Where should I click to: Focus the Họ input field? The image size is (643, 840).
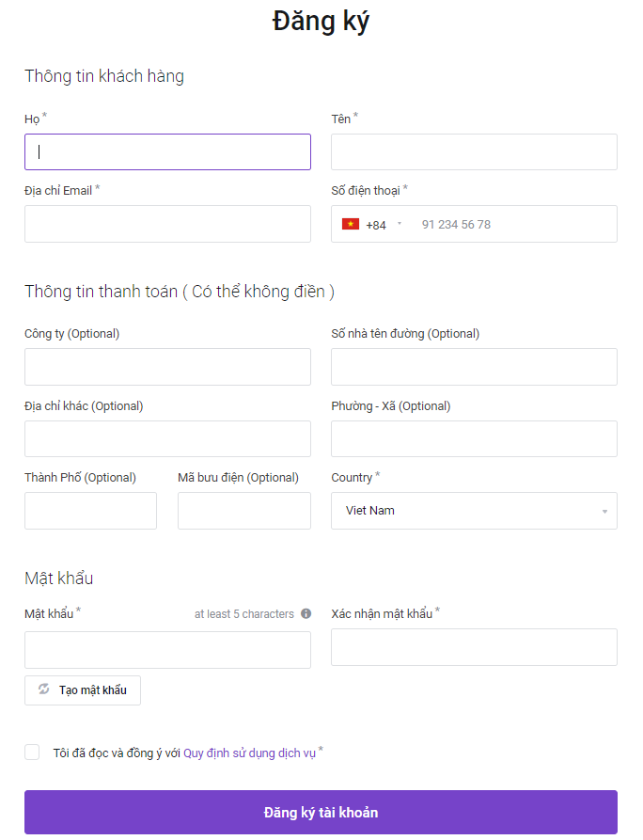click(x=167, y=152)
